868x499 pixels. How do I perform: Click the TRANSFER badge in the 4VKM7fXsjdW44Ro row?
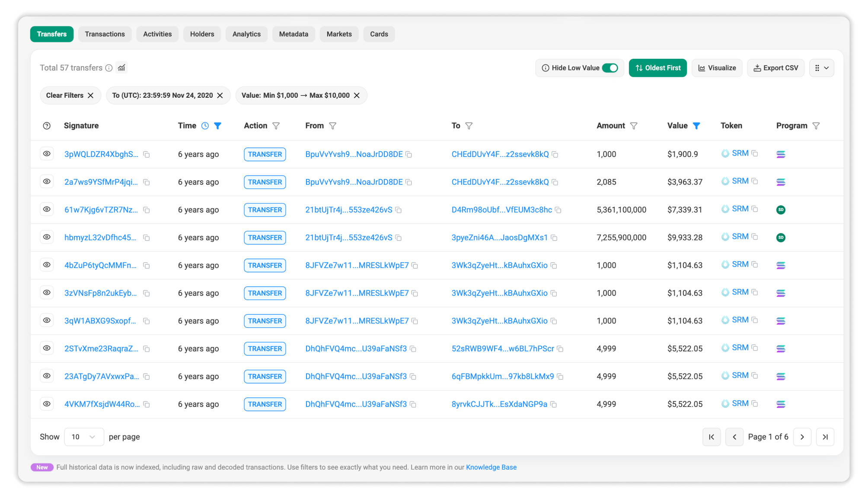(x=265, y=404)
